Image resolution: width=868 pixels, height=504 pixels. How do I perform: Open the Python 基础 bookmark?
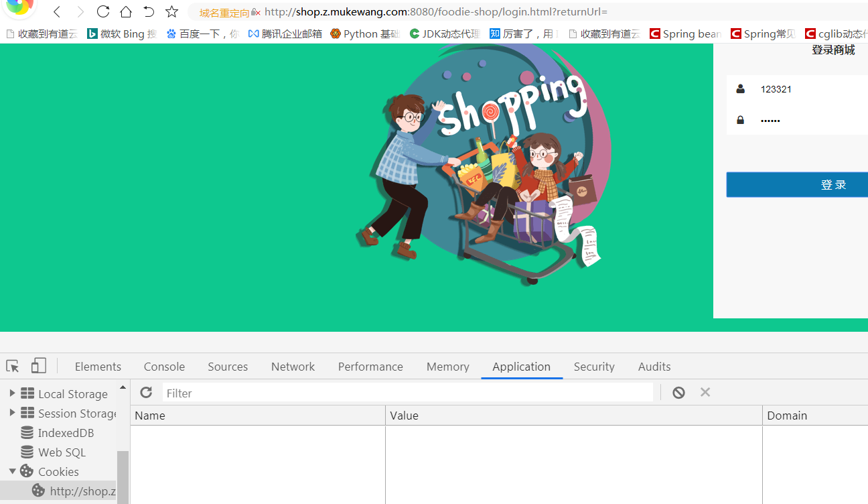coord(365,34)
